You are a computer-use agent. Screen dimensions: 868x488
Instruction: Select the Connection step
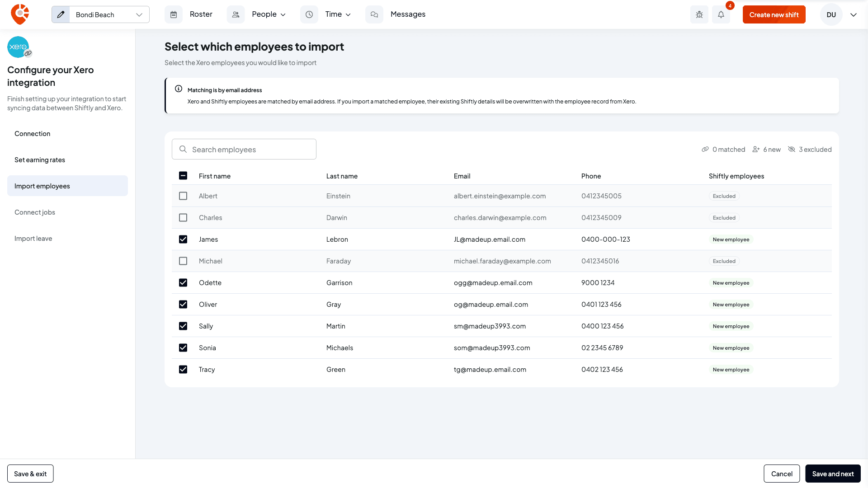(67, 133)
